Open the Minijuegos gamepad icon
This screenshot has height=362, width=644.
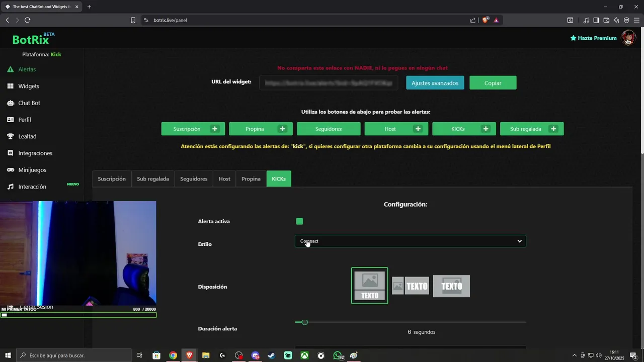tap(10, 170)
